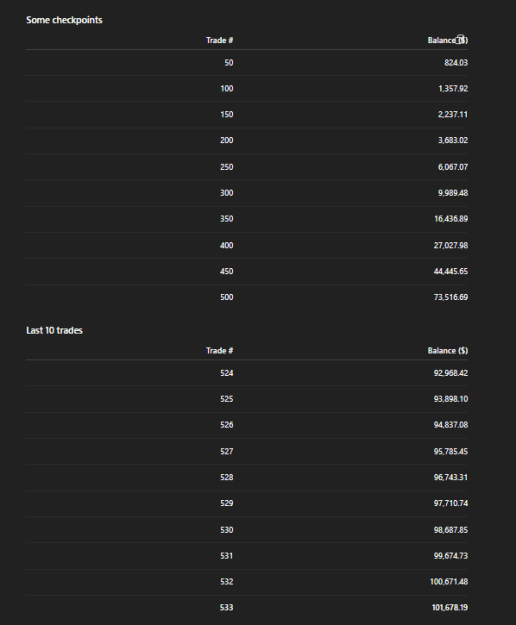Click balance value 824.03
The height and width of the screenshot is (625, 516).
[x=456, y=63]
